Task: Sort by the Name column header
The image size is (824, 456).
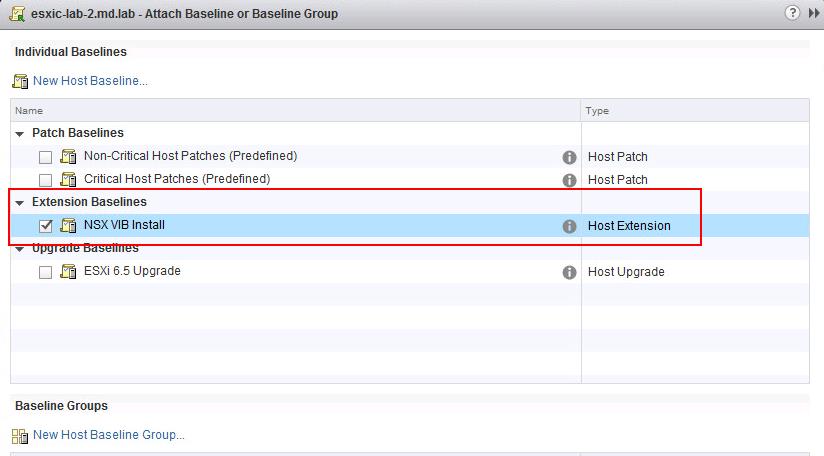Action: point(296,110)
